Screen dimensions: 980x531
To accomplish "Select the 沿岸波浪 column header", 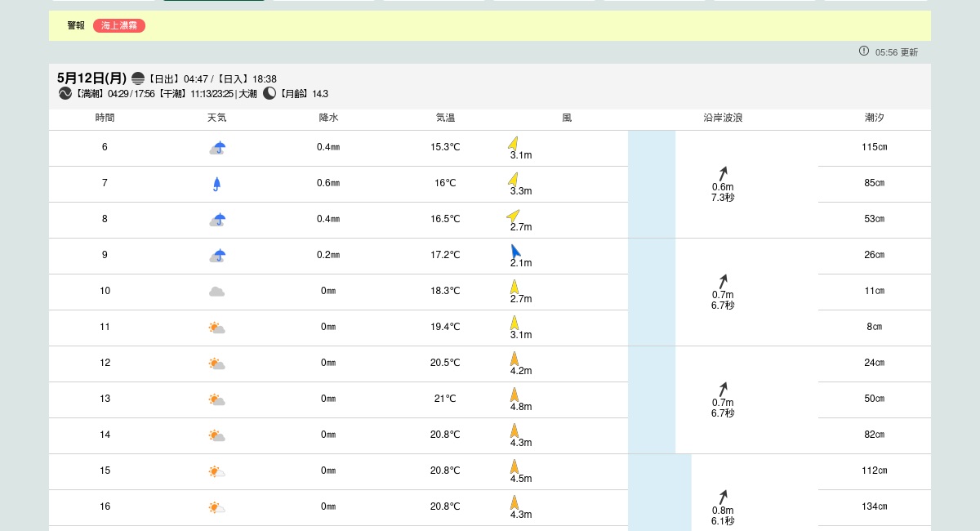I will [723, 118].
